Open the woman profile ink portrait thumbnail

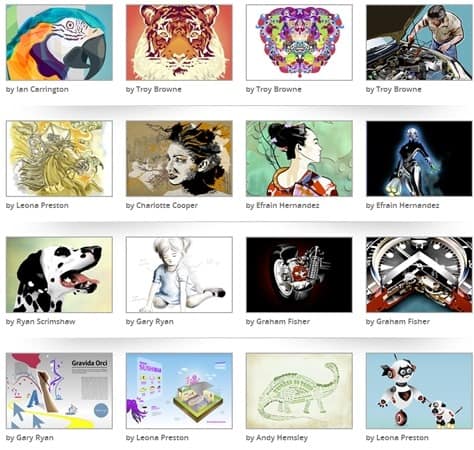[x=179, y=158]
